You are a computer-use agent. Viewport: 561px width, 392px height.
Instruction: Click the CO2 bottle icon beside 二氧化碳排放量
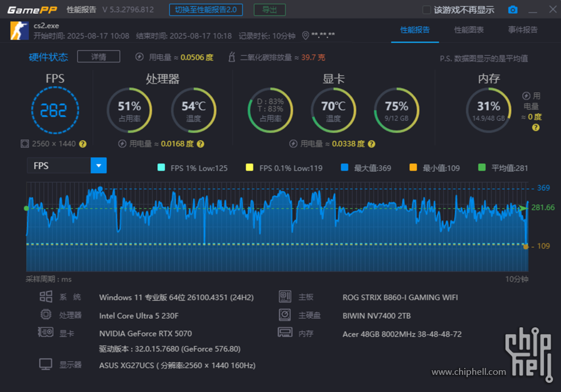pos(232,57)
